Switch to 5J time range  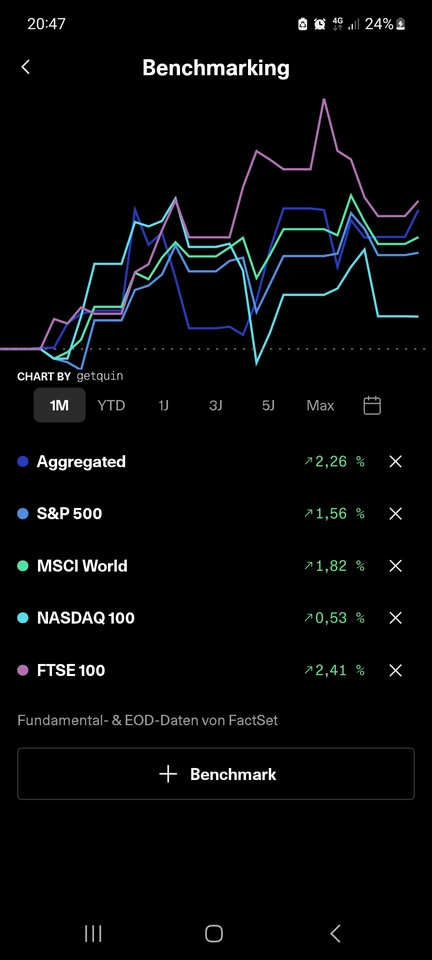(268, 405)
